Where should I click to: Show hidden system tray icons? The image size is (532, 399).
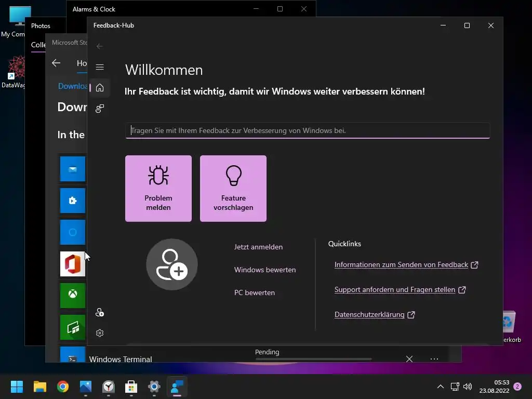(441, 387)
